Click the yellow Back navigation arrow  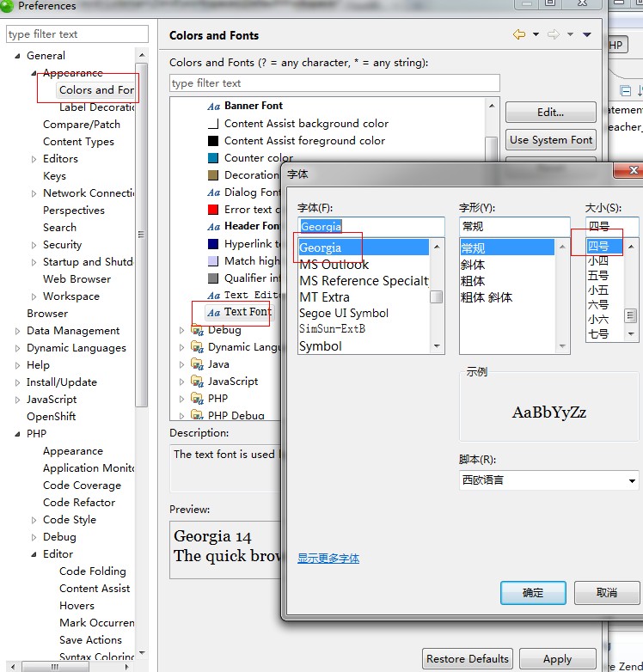tap(519, 34)
